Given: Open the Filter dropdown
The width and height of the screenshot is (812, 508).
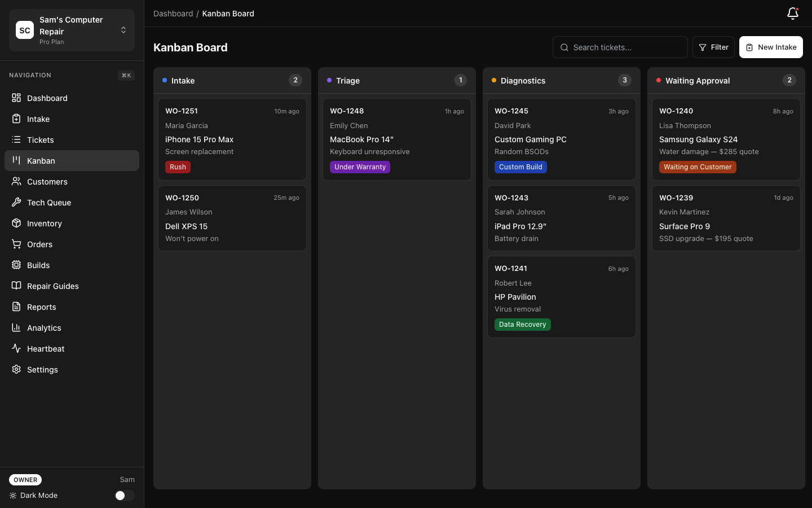Looking at the screenshot, I should coord(713,47).
